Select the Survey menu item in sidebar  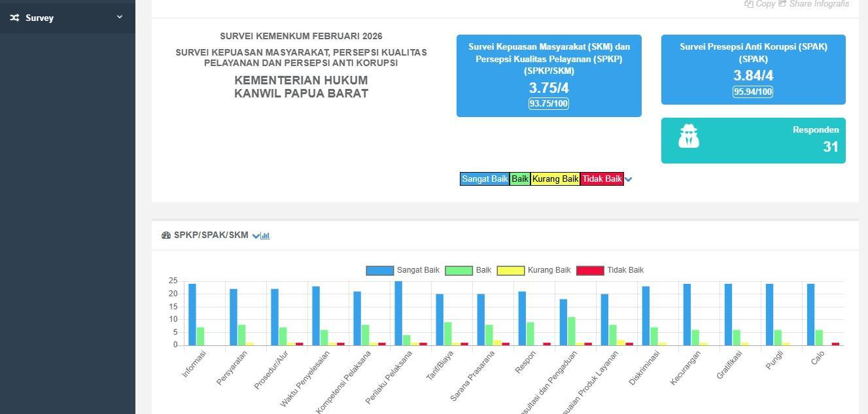tap(39, 18)
